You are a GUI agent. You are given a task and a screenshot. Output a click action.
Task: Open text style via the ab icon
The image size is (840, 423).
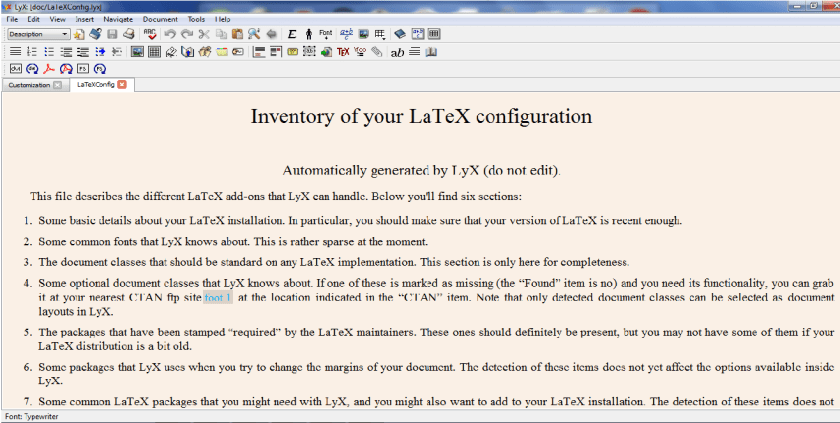pyautogui.click(x=398, y=52)
